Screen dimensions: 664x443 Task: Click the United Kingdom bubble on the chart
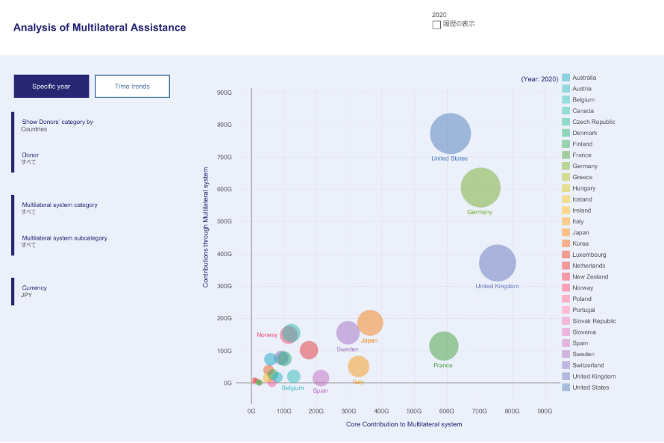(498, 263)
